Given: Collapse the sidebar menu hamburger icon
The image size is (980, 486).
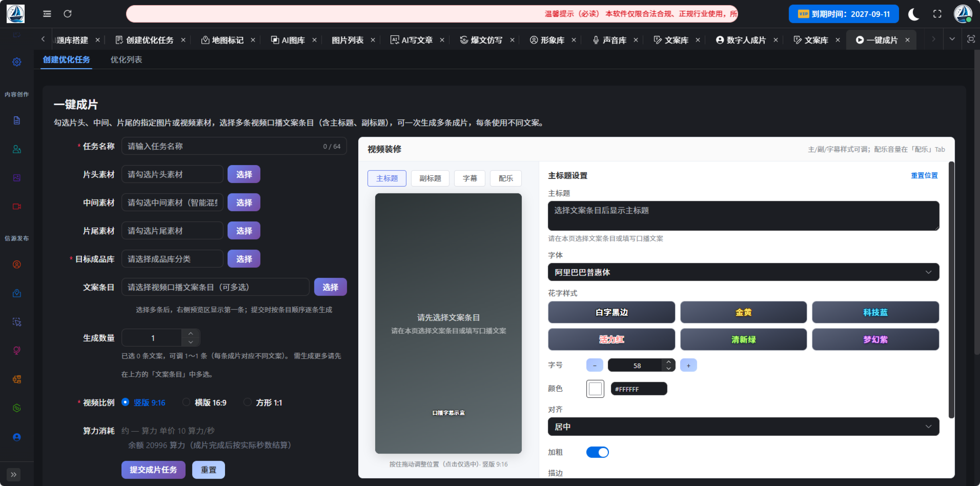Looking at the screenshot, I should click(47, 14).
